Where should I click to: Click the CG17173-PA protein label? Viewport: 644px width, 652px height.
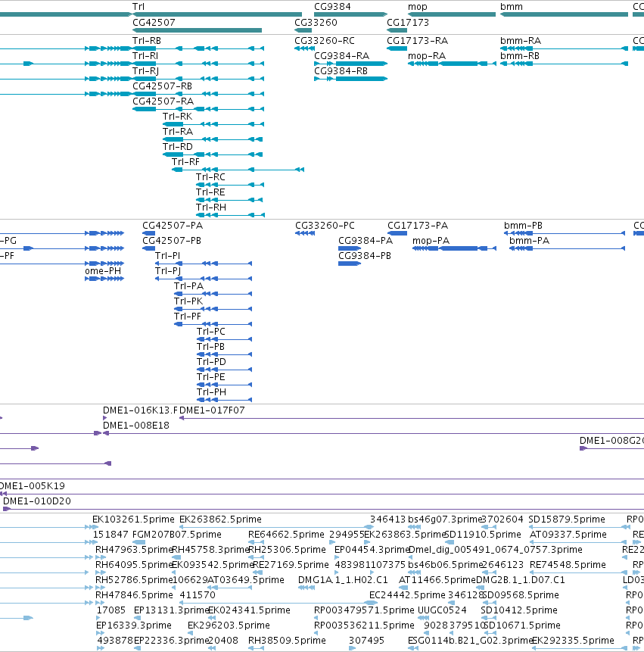[x=418, y=226]
